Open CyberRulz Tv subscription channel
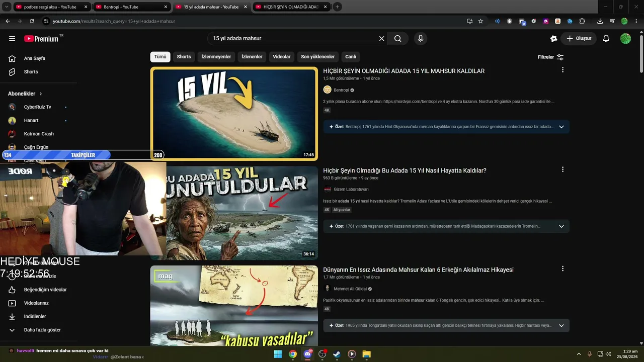The height and width of the screenshot is (362, 644). (39, 107)
